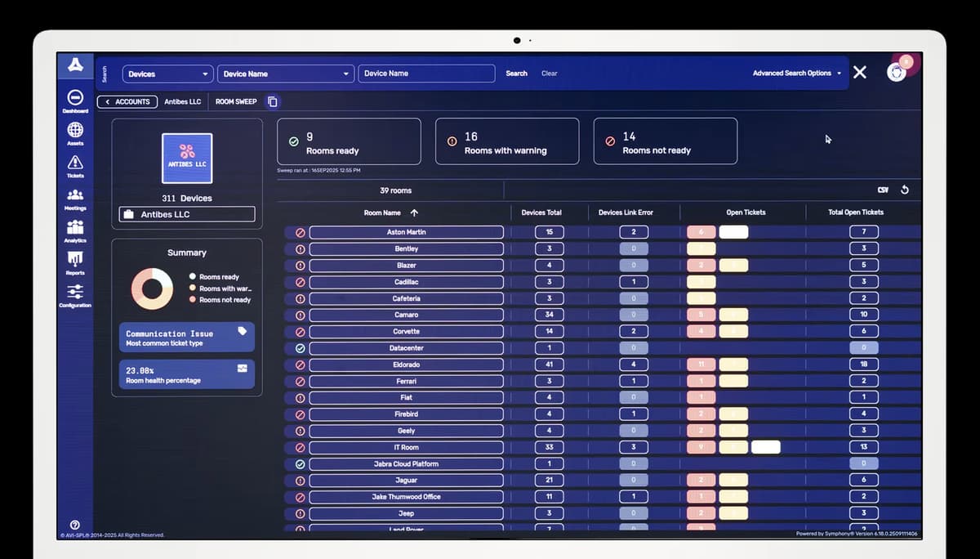
Task: Open the Configuration sliders icon
Action: tap(75, 292)
